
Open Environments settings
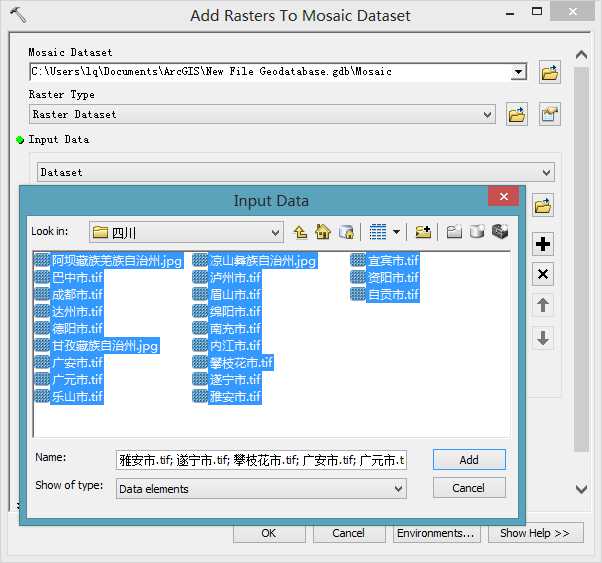436,533
